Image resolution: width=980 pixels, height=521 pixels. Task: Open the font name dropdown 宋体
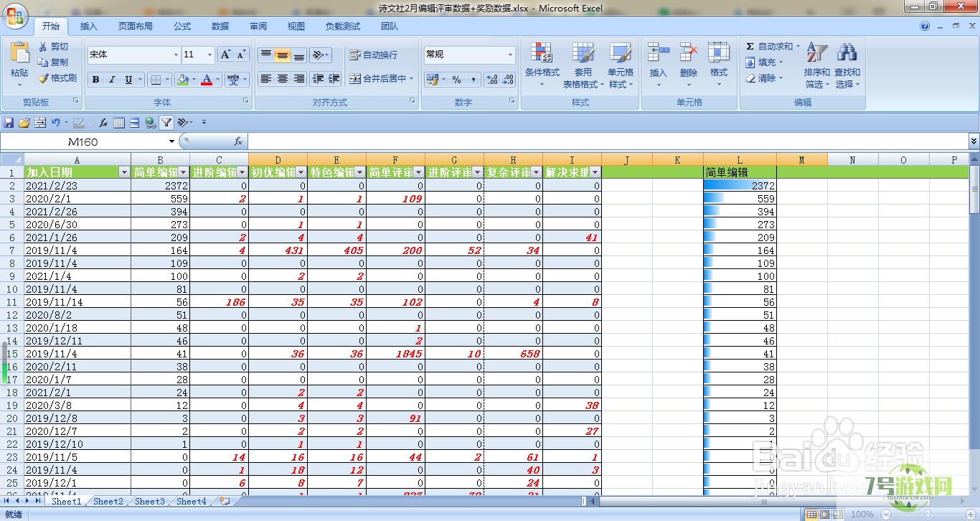tap(176, 55)
